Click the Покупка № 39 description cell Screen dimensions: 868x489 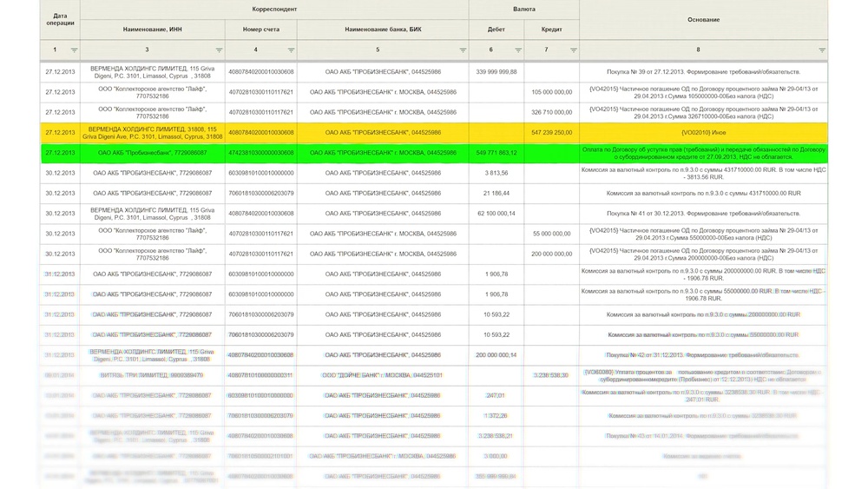703,72
